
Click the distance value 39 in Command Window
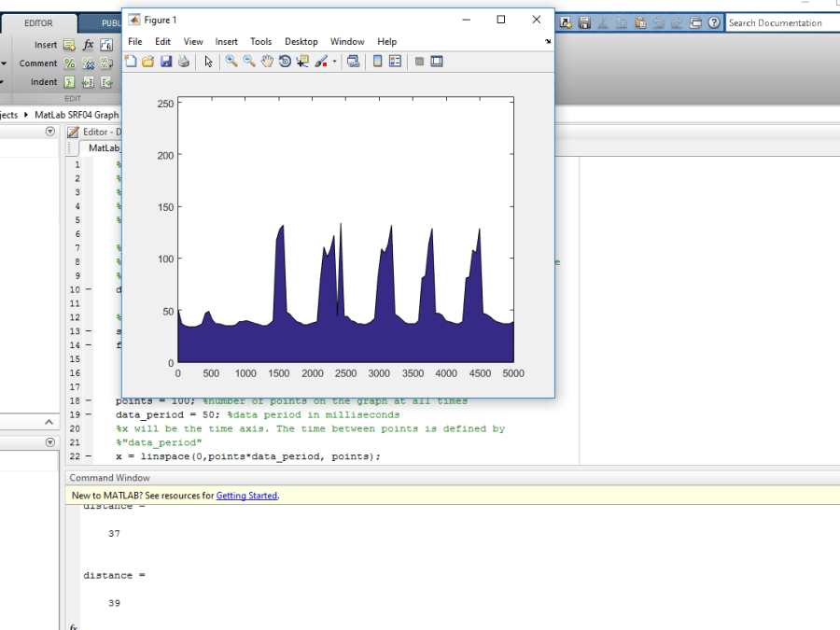(114, 603)
